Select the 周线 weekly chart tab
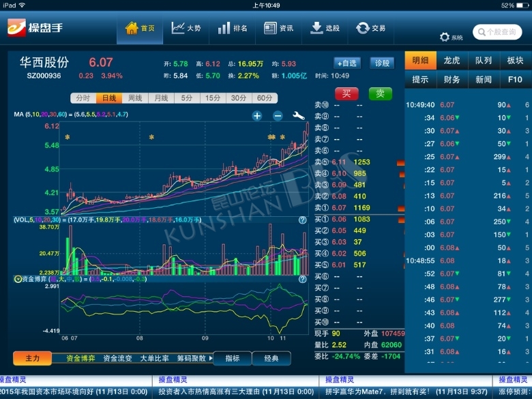The image size is (532, 399). (x=135, y=98)
